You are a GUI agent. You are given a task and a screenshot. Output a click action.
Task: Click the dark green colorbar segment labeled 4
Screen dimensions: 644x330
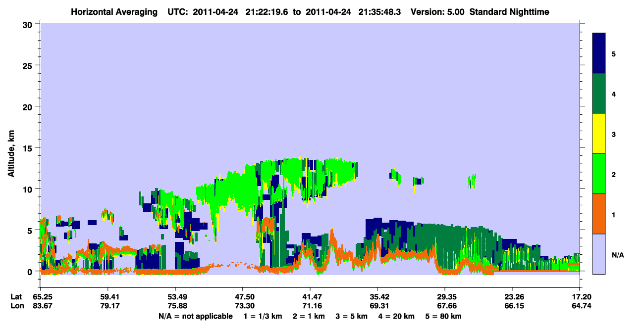coord(599,94)
